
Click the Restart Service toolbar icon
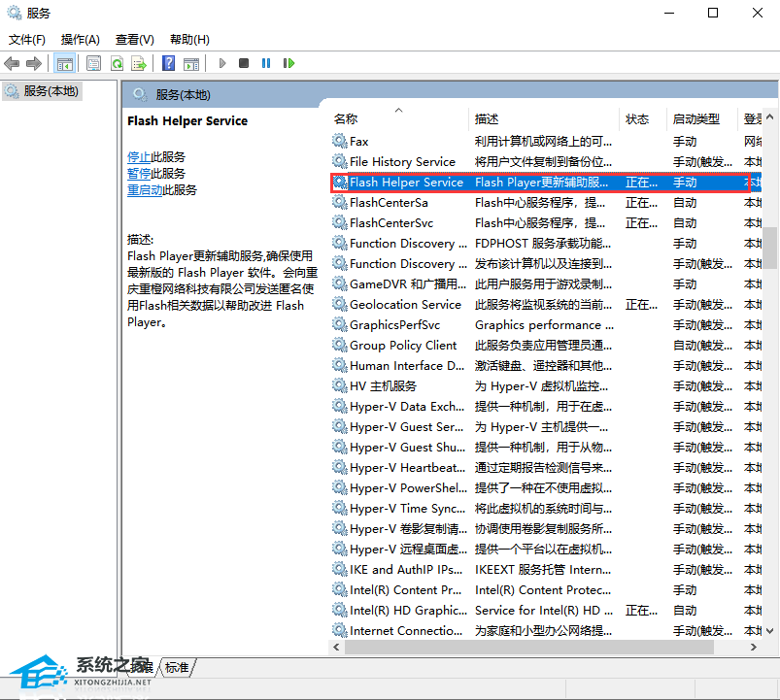pos(288,63)
